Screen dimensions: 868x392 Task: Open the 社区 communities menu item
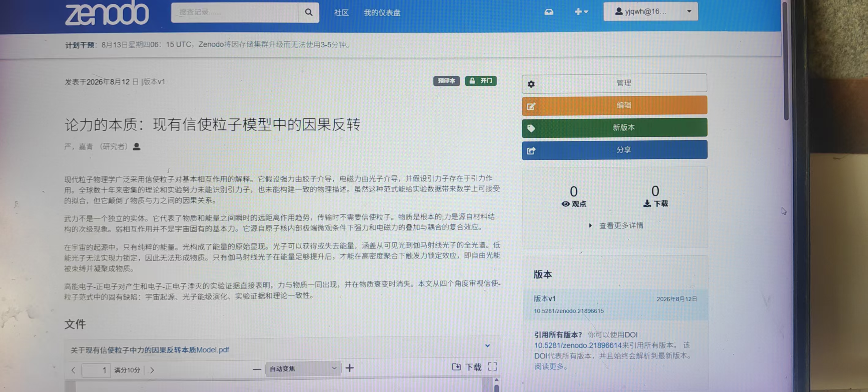tap(341, 13)
